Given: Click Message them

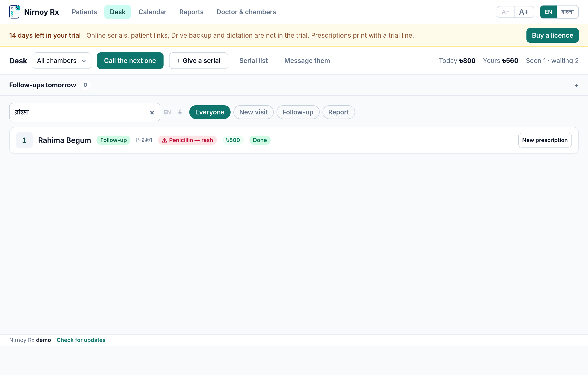Looking at the screenshot, I should click(307, 61).
